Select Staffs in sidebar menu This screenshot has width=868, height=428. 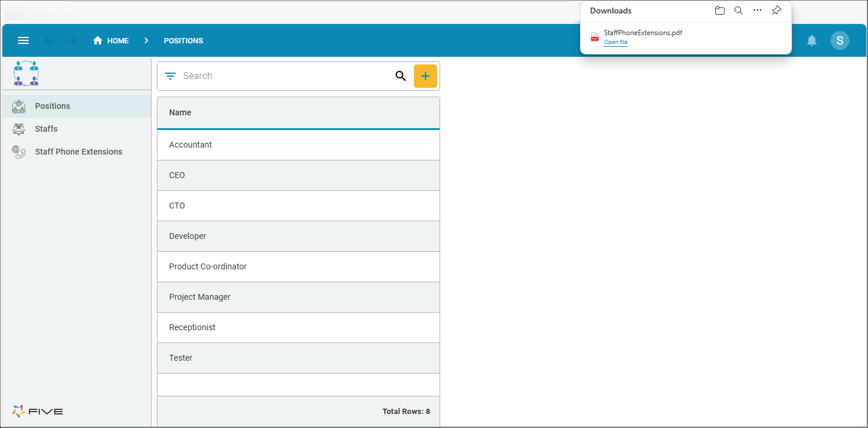pyautogui.click(x=46, y=129)
